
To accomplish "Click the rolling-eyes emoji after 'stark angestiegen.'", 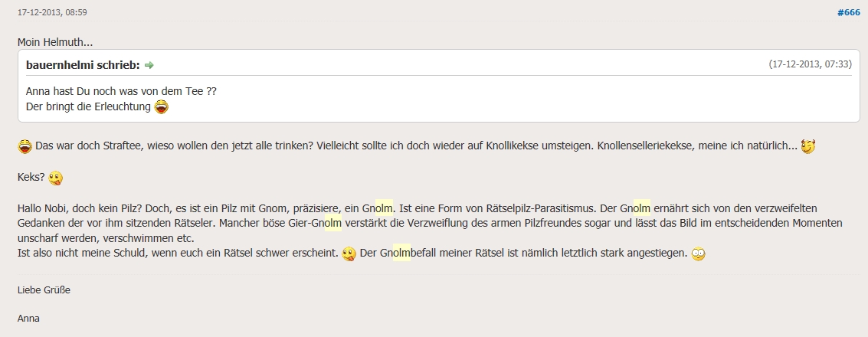I will [698, 254].
